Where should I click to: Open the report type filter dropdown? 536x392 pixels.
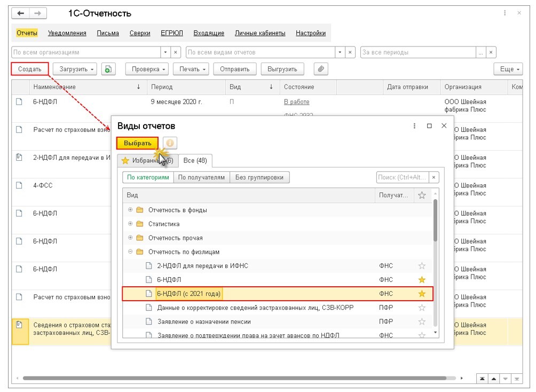340,52
